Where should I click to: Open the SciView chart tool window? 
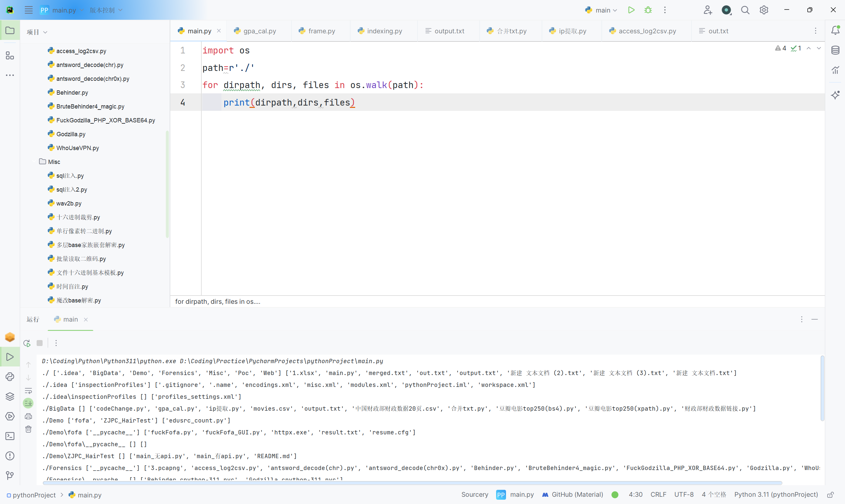coord(835,70)
